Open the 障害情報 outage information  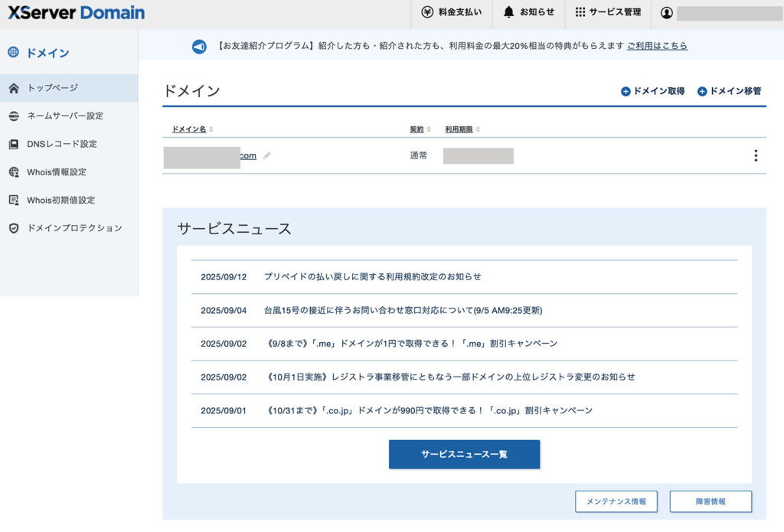[x=712, y=501]
